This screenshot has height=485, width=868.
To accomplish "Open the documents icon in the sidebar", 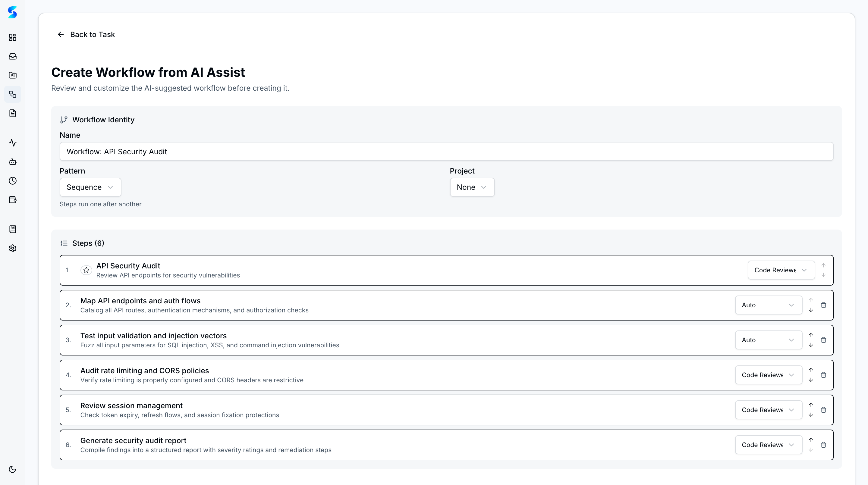I will [12, 113].
